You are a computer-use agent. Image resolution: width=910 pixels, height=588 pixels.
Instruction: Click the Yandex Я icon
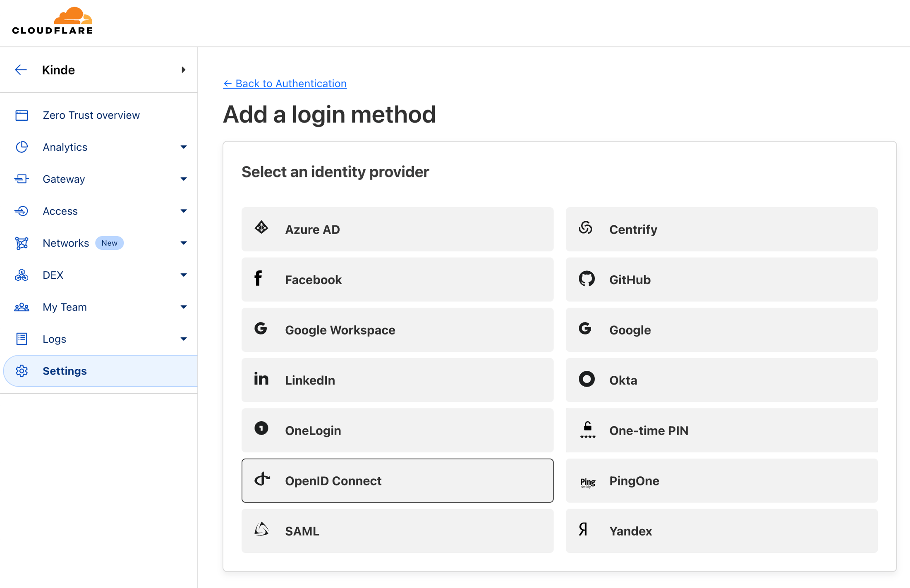[583, 529]
